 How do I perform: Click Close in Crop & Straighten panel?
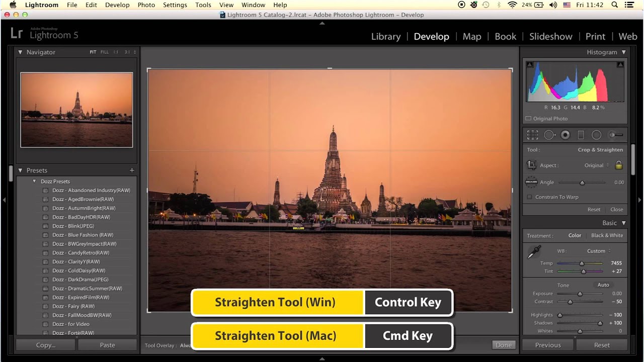[x=617, y=210]
